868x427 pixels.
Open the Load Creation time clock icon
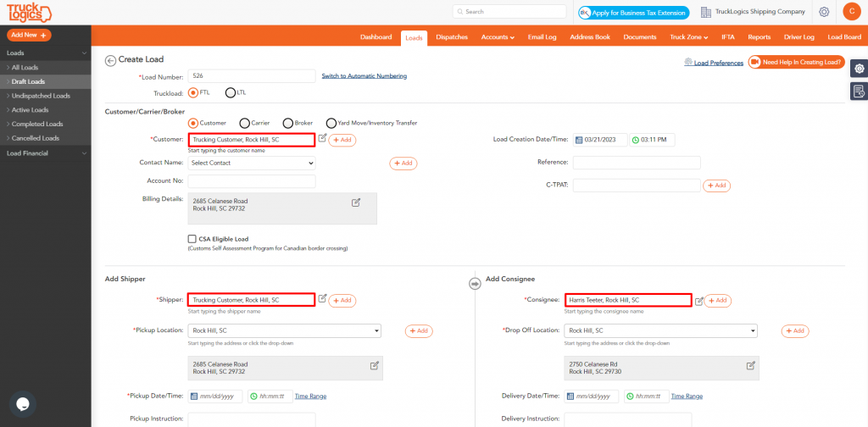636,140
